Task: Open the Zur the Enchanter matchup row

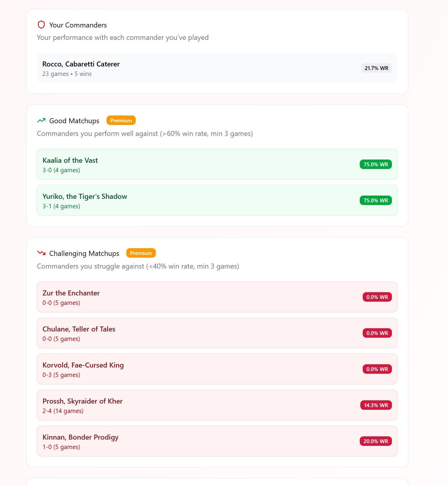Action: pyautogui.click(x=217, y=297)
